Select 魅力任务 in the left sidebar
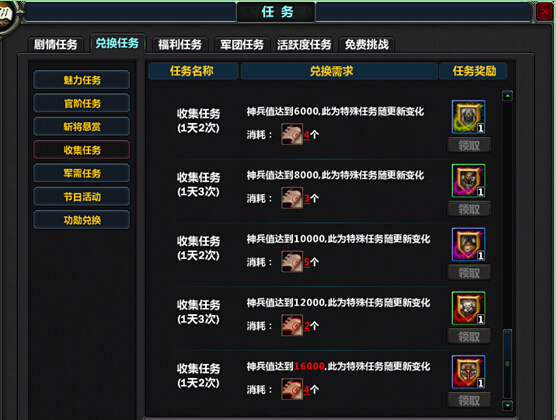The width and height of the screenshot is (556, 420). (82, 80)
